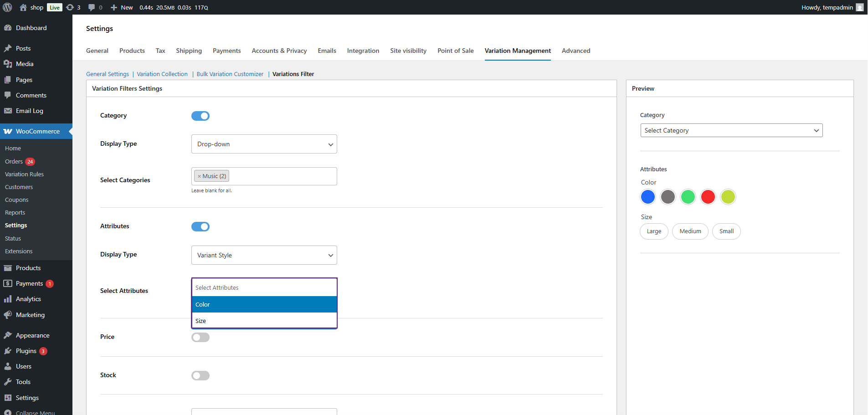Click the WordPress logo icon
The image size is (868, 415).
(x=8, y=7)
